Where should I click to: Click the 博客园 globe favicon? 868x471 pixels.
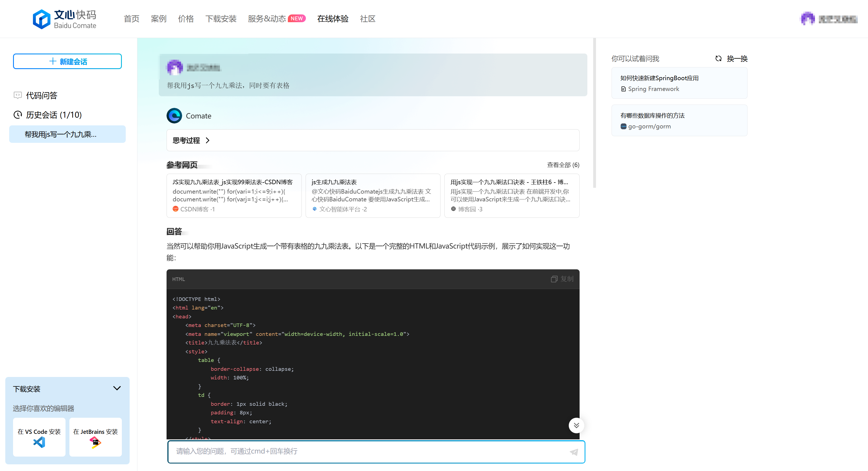454,209
